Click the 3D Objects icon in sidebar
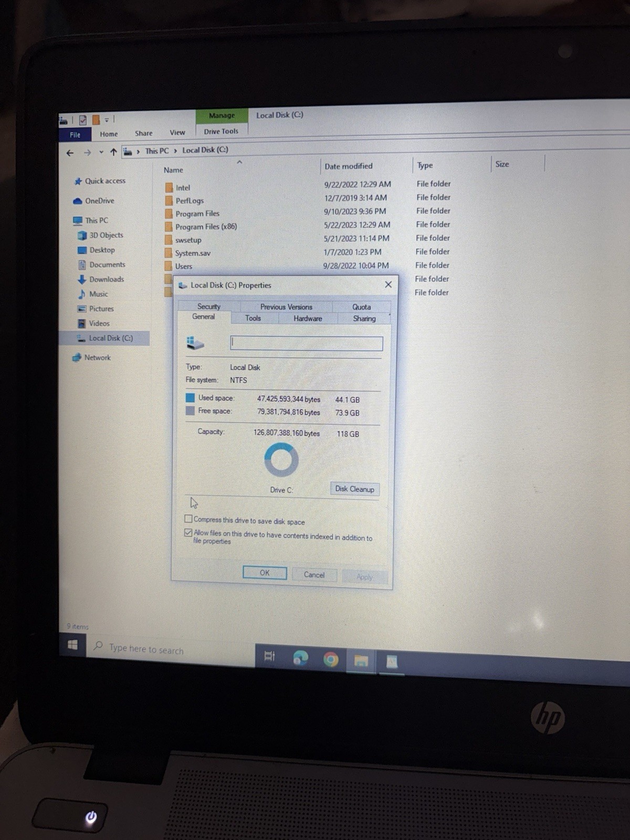 click(x=82, y=235)
